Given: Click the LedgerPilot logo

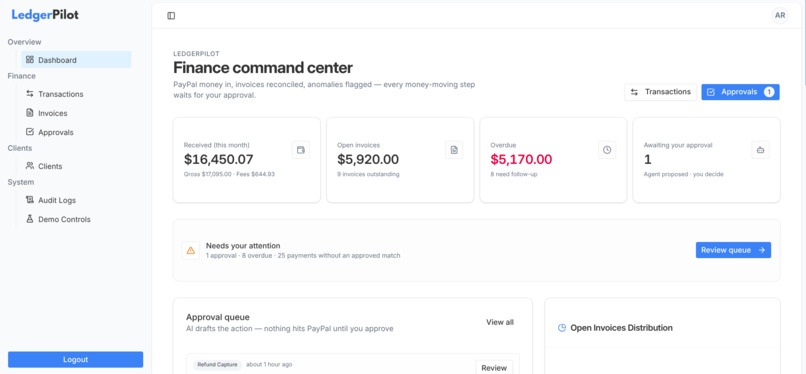Looking at the screenshot, I should pos(45,15).
